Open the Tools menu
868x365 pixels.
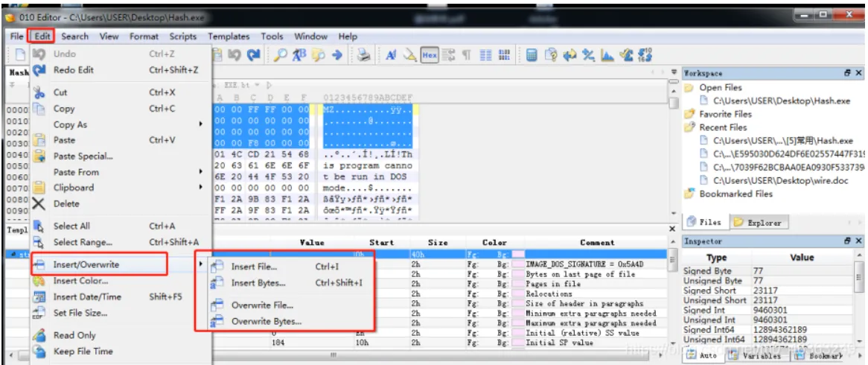pyautogui.click(x=272, y=36)
